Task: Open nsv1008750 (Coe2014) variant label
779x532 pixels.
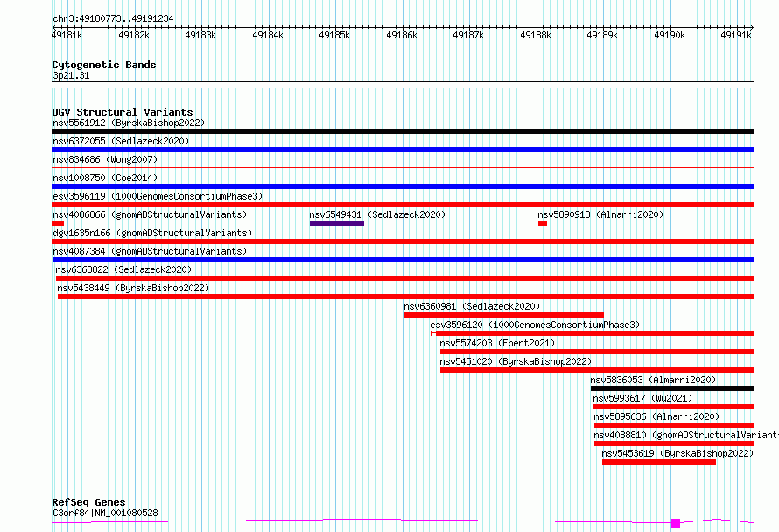Action: pyautogui.click(x=105, y=178)
